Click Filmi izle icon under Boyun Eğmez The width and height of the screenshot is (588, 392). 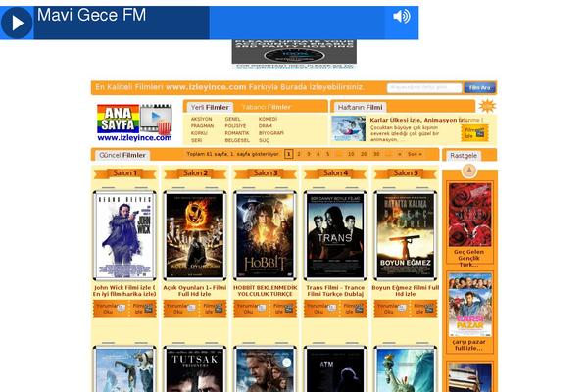(x=423, y=309)
